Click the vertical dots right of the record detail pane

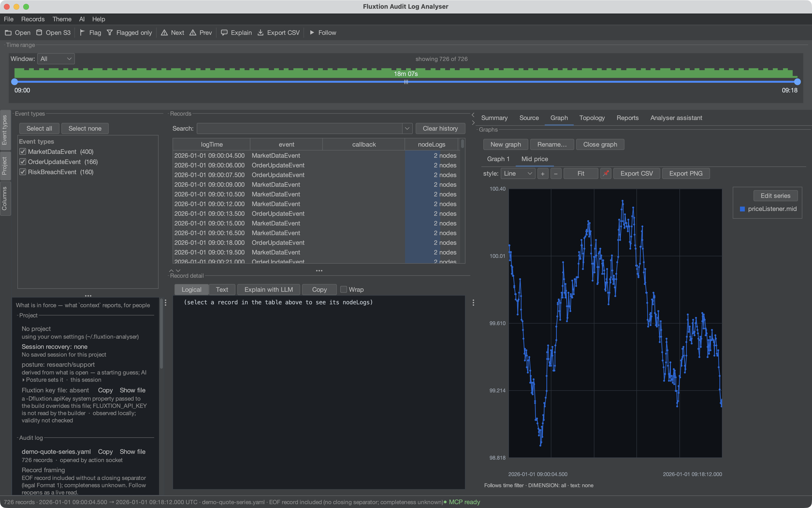click(473, 303)
